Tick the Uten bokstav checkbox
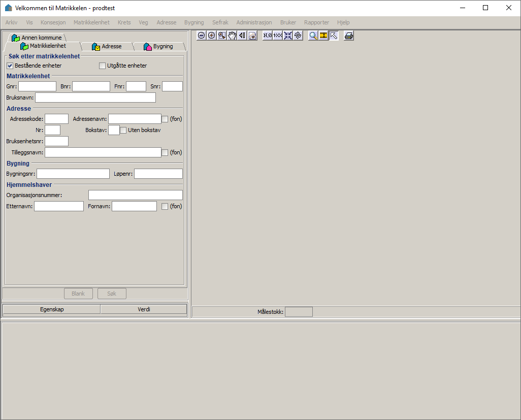The image size is (521, 420). (x=123, y=130)
